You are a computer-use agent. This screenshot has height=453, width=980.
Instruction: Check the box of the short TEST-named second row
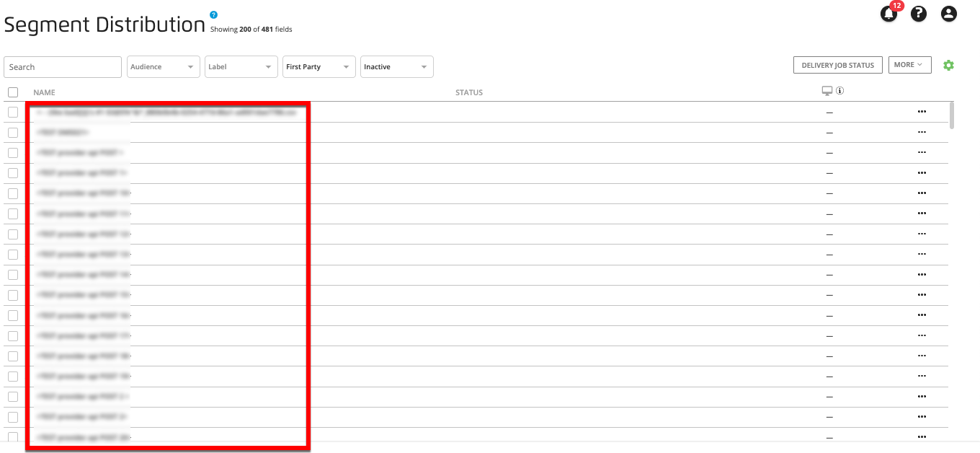click(13, 133)
